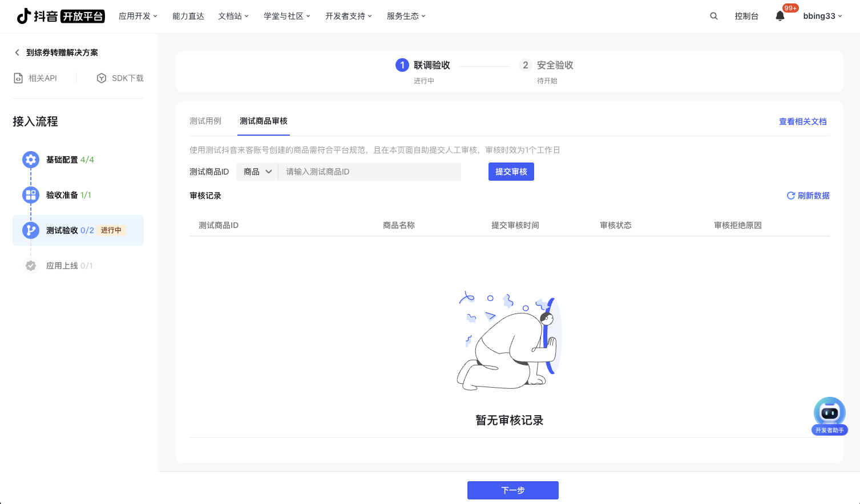Click the 相关API document icon

[18, 78]
